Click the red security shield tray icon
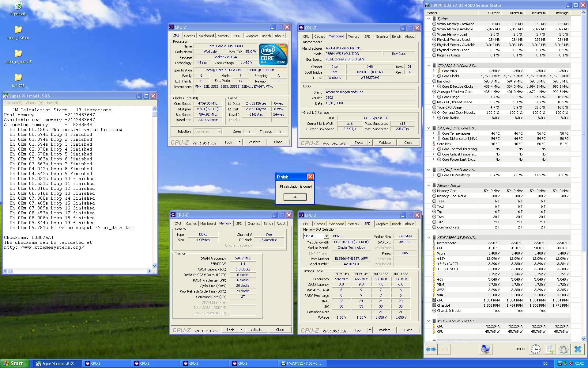Viewport: 588px width, 368px height. pyautogui.click(x=571, y=364)
